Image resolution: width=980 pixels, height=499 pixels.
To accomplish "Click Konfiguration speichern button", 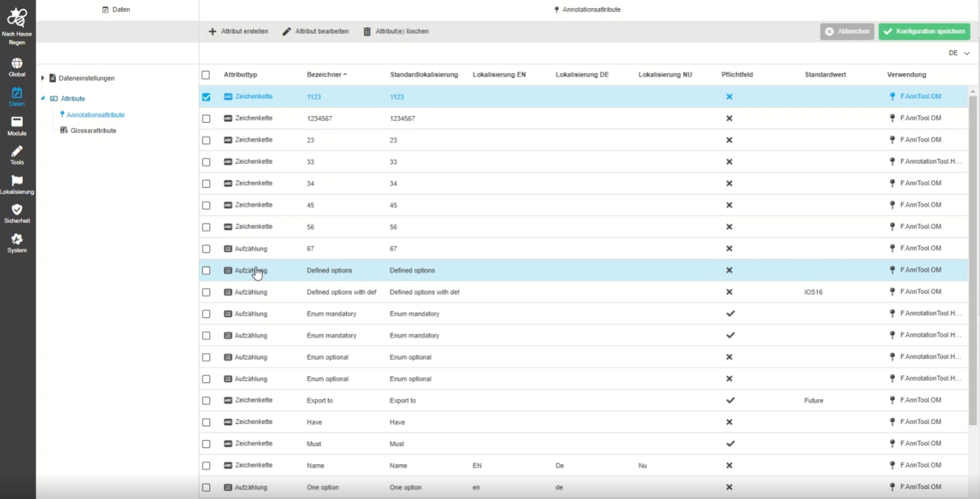I will tap(924, 32).
